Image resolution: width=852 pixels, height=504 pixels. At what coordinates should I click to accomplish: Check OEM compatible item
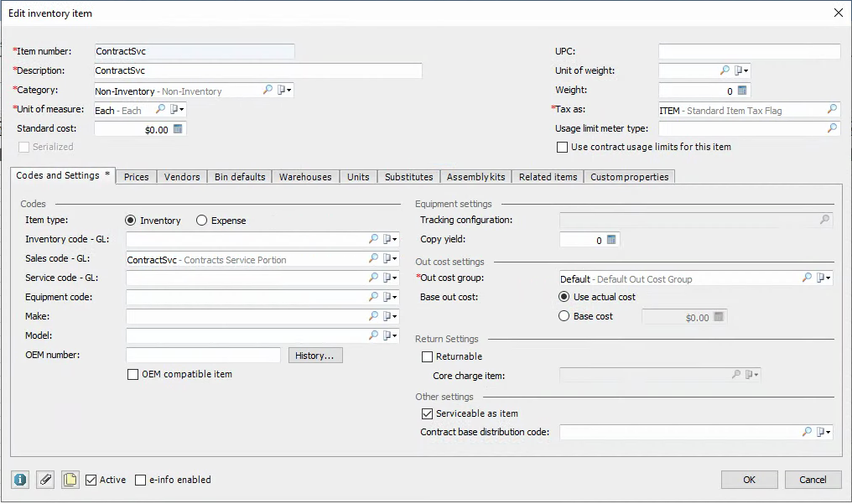click(x=132, y=374)
